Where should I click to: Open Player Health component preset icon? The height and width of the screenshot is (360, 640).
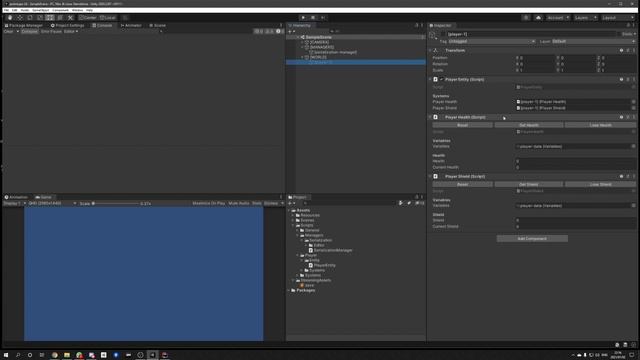pos(628,117)
